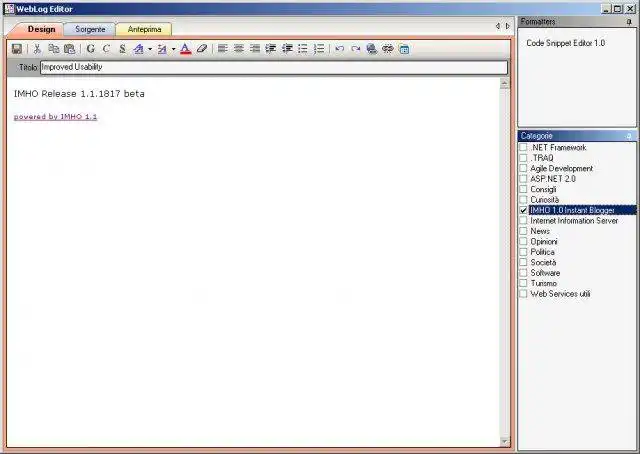Image resolution: width=640 pixels, height=454 pixels.
Task: Pin the Categorie panel
Action: [629, 136]
